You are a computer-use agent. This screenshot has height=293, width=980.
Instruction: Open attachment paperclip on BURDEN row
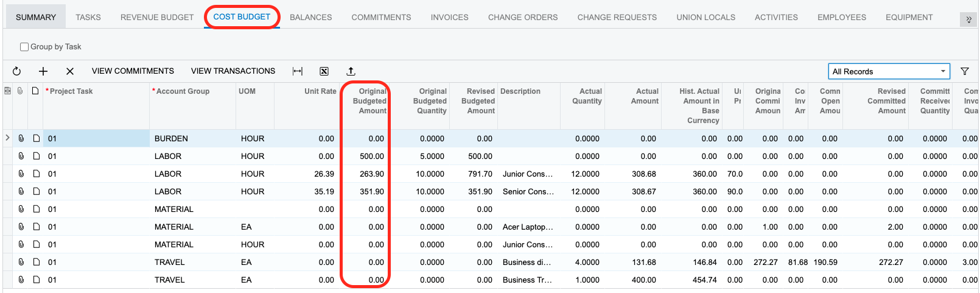pyautogui.click(x=21, y=138)
